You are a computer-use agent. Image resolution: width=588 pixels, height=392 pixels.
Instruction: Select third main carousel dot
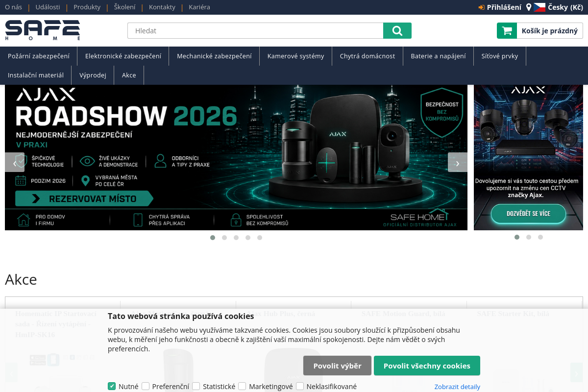click(x=236, y=238)
